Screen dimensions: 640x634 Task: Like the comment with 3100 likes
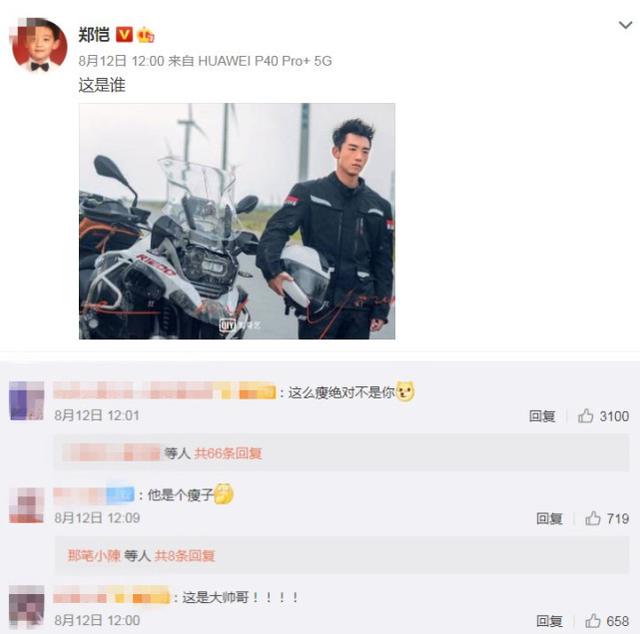pyautogui.click(x=603, y=416)
